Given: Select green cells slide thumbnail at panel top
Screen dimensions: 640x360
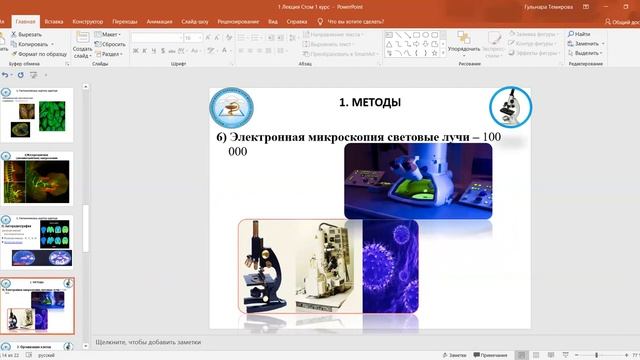Looking at the screenshot, I should (37, 115).
